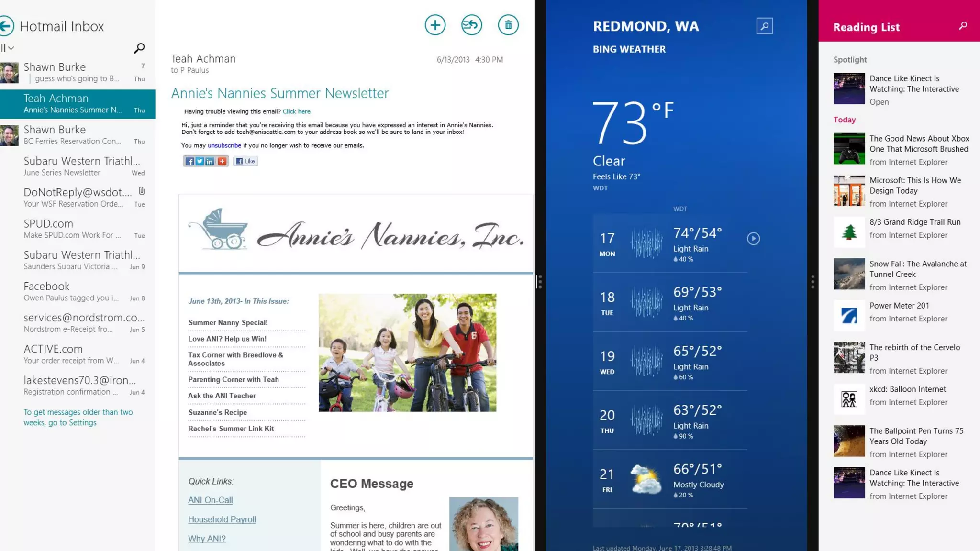Open the Bing Weather search icon
This screenshot has width=980, height=551.
pyautogui.click(x=764, y=26)
